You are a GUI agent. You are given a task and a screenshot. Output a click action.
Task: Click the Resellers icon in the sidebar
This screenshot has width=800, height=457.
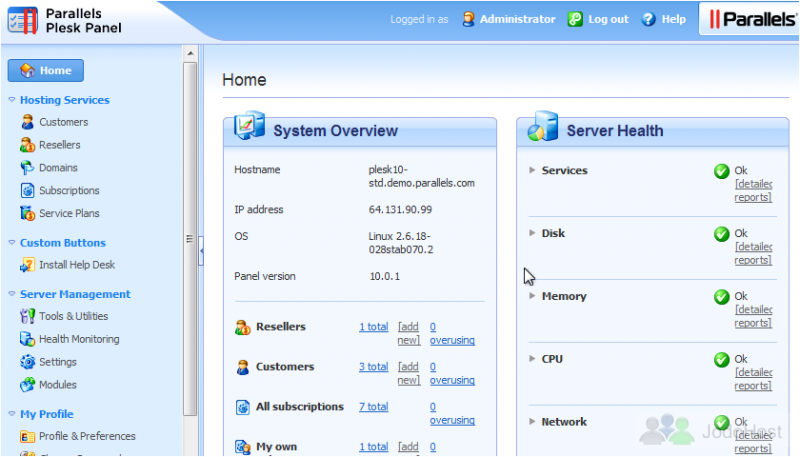pos(28,145)
